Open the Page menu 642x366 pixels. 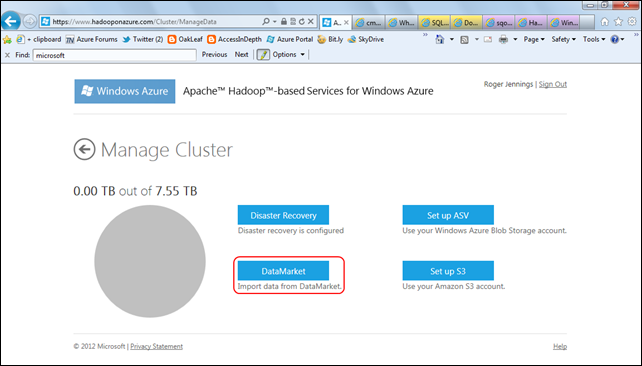534,39
